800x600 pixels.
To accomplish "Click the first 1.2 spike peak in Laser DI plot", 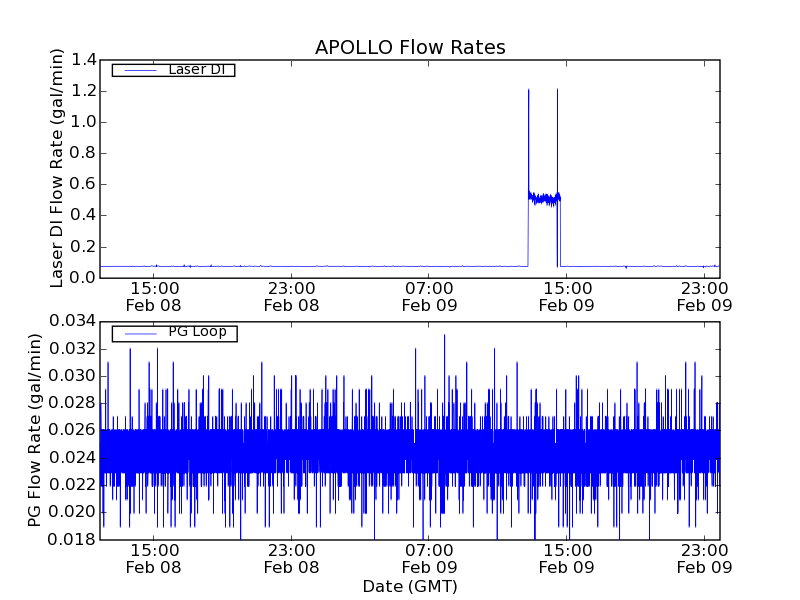I will click(x=528, y=91).
